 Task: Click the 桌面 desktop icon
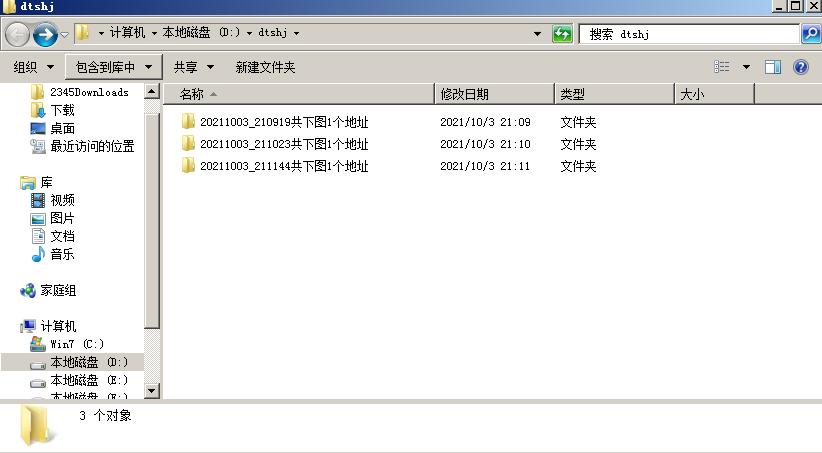coord(38,128)
